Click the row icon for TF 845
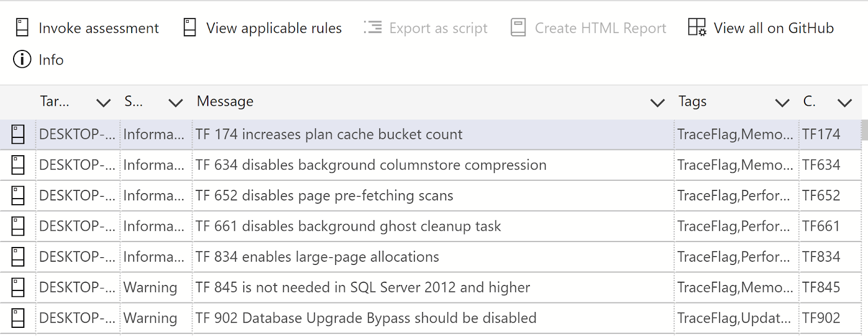The image size is (868, 336). click(x=18, y=288)
